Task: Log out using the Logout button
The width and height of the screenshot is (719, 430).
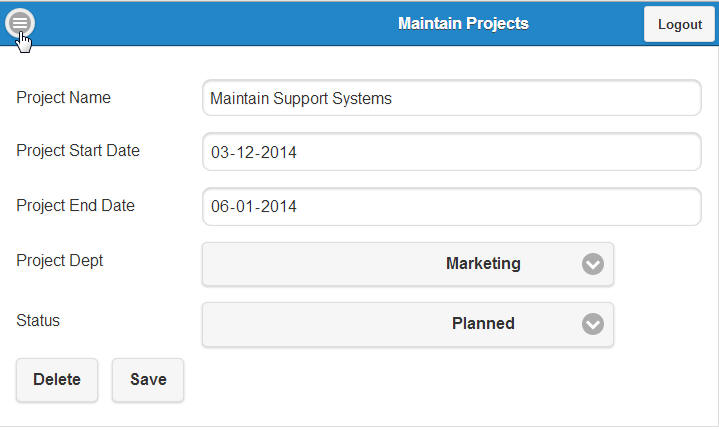Action: pyautogui.click(x=679, y=24)
